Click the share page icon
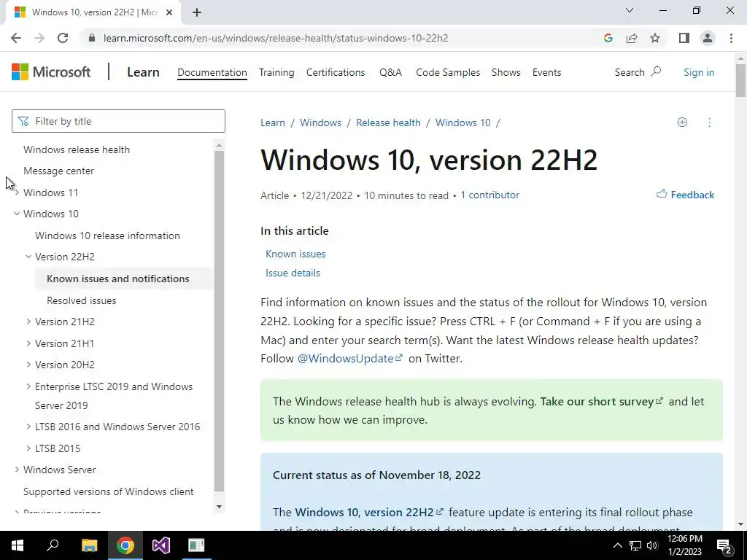This screenshot has height=560, width=747. coord(632,38)
